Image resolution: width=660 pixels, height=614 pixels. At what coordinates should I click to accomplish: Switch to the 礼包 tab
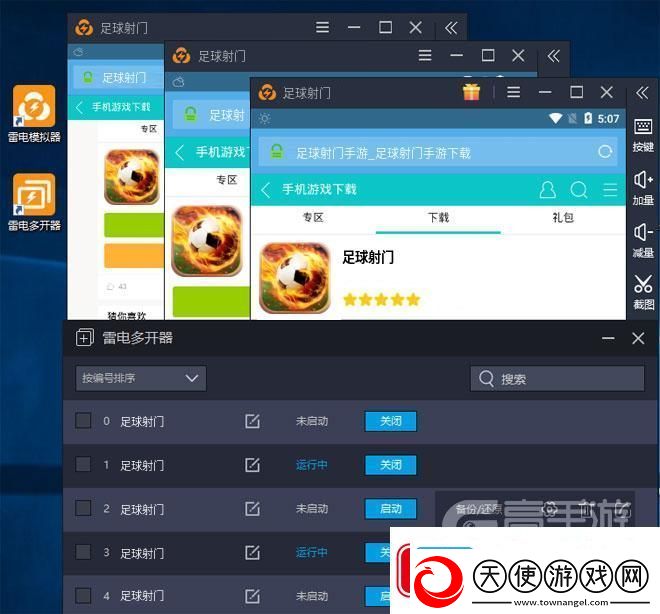point(563,218)
